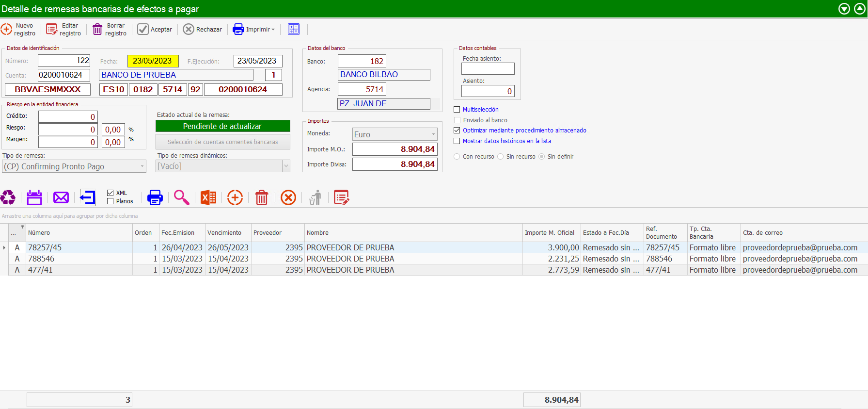Viewport: 868px width, 409px height.
Task: Click the form layout icon in top toolbar
Action: (x=294, y=29)
